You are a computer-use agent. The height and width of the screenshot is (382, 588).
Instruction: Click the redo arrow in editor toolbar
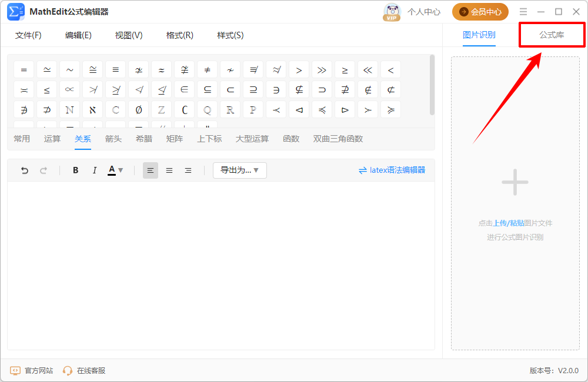(x=44, y=170)
